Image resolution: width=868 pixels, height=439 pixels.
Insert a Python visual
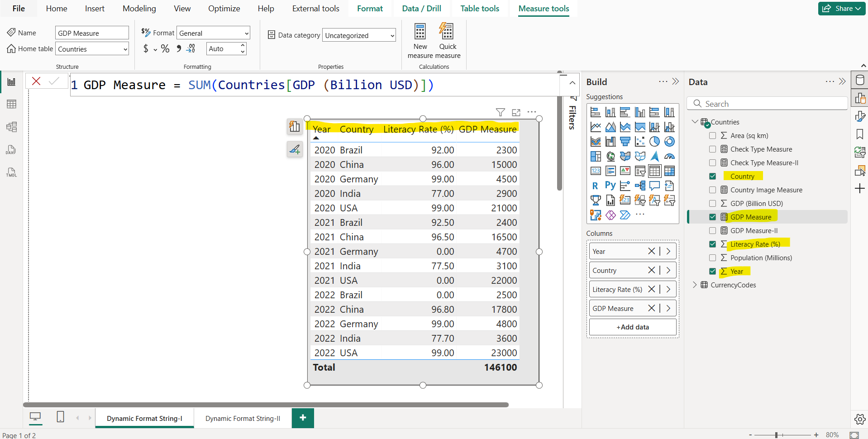(x=610, y=186)
